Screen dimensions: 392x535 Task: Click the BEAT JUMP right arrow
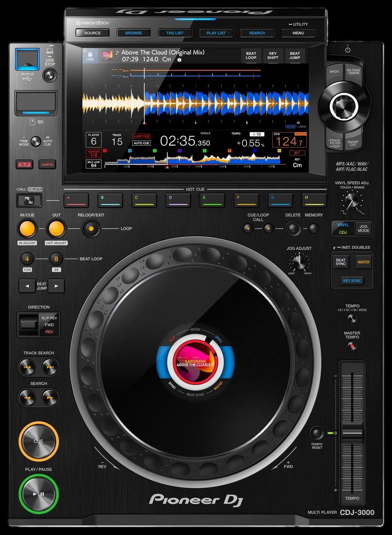(x=56, y=286)
